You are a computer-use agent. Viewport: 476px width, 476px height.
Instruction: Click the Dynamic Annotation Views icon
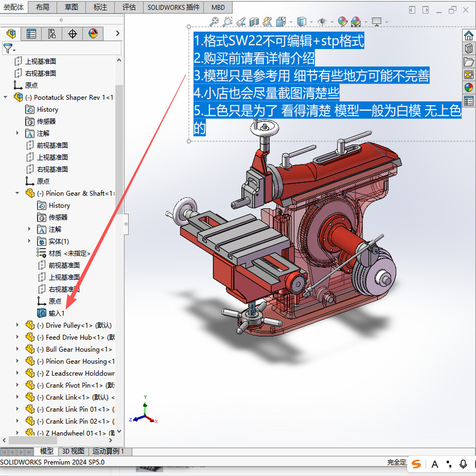click(268, 22)
